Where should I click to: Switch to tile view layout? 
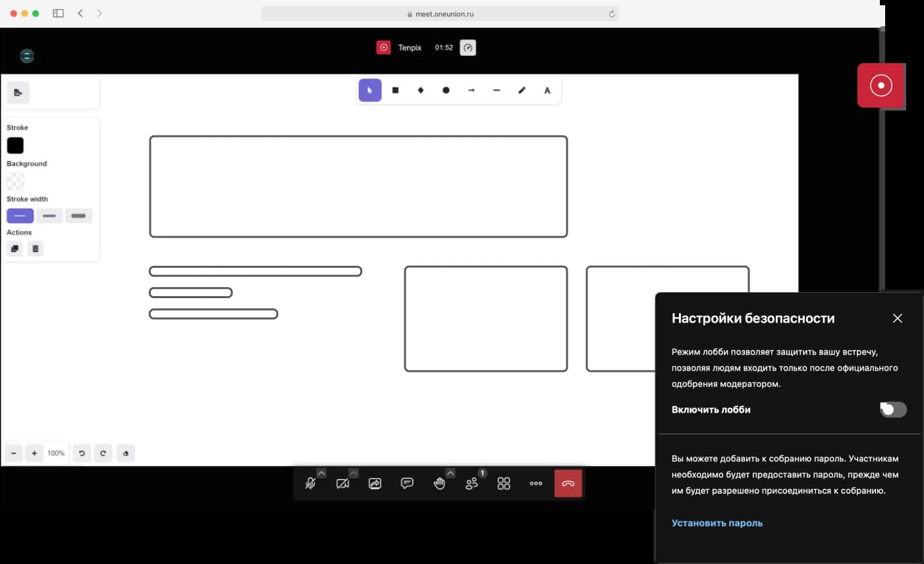504,484
